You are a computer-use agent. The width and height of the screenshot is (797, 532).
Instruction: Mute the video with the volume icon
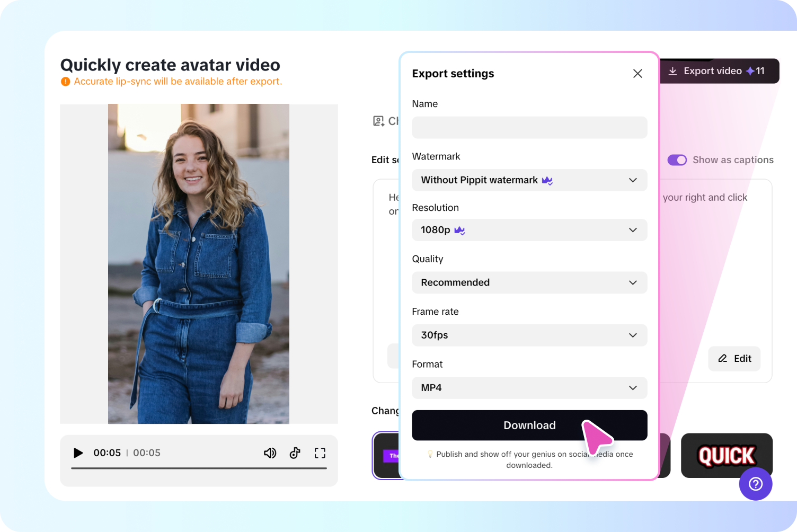pyautogui.click(x=270, y=453)
